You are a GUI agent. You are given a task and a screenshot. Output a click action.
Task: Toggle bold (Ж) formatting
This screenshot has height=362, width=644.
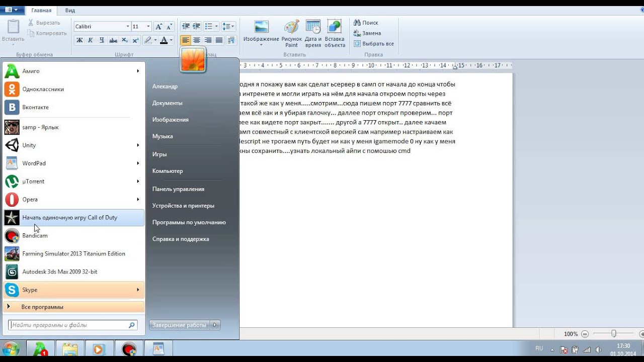[79, 40]
